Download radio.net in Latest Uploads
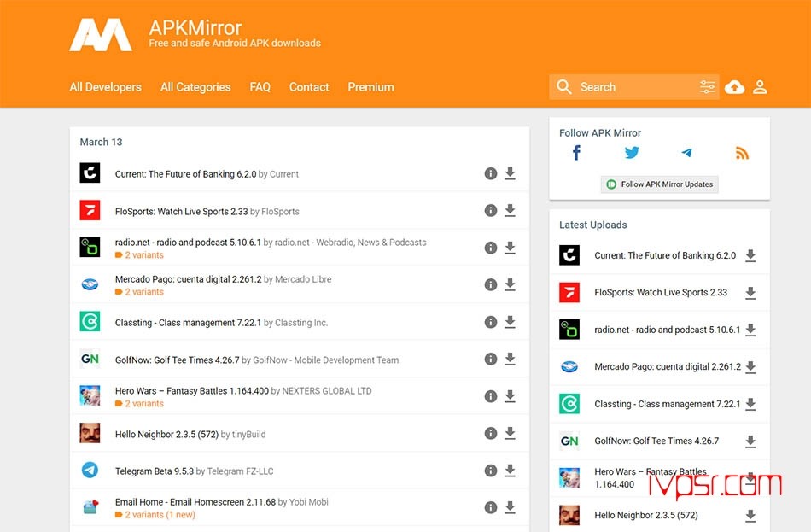The width and height of the screenshot is (811, 532). pos(750,330)
